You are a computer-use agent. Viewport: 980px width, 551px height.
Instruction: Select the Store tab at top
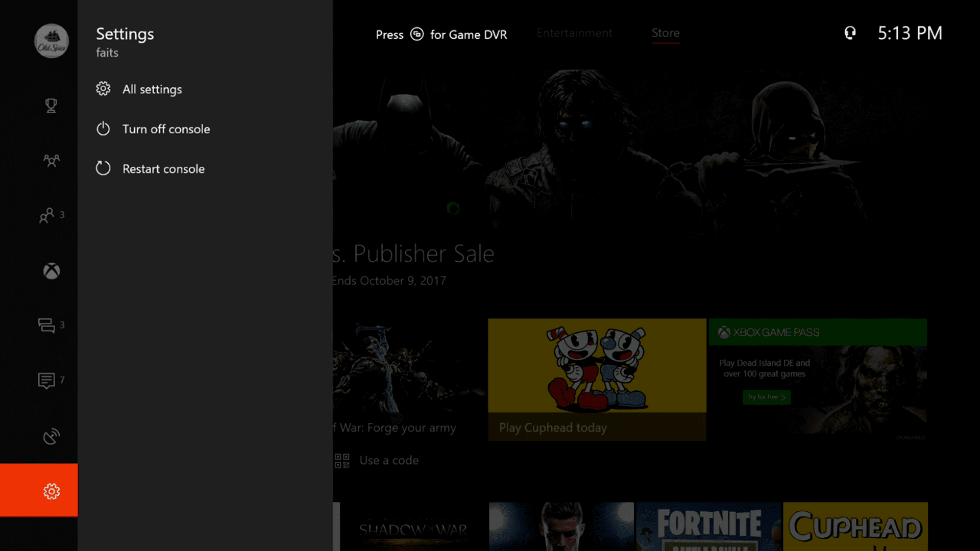665,32
